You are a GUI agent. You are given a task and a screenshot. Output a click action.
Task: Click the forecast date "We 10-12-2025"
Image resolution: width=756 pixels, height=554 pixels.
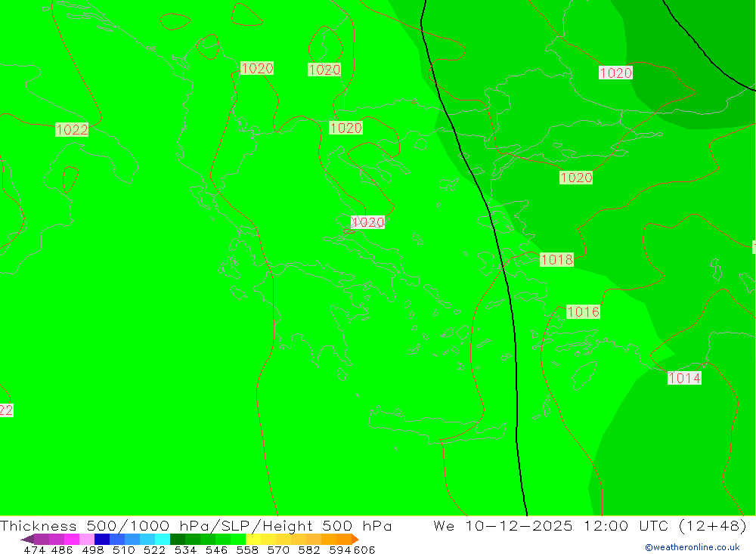[503, 525]
